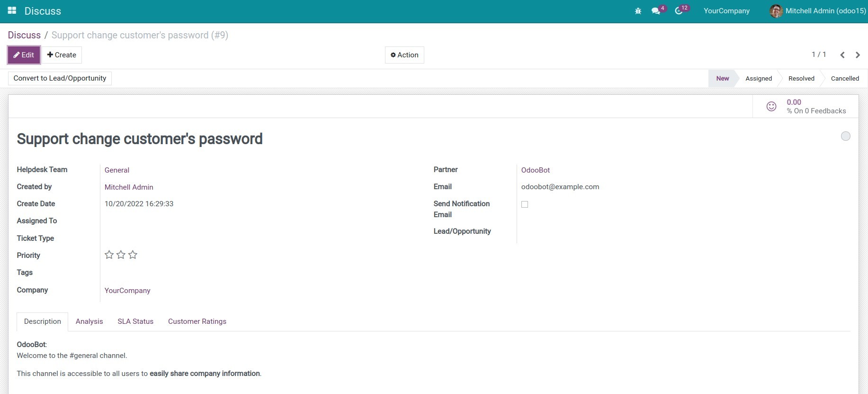The height and width of the screenshot is (394, 868).
Task: Click the Edit button
Action: pyautogui.click(x=24, y=55)
